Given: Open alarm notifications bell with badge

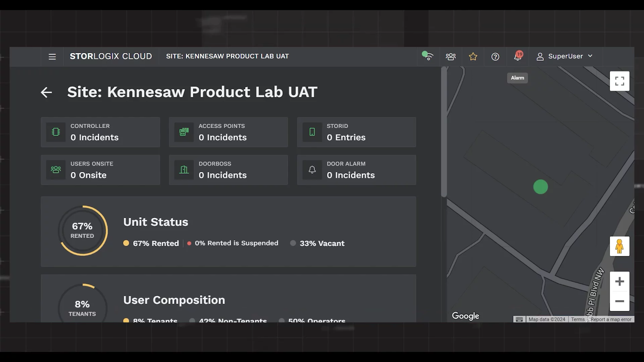Looking at the screenshot, I should 518,56.
